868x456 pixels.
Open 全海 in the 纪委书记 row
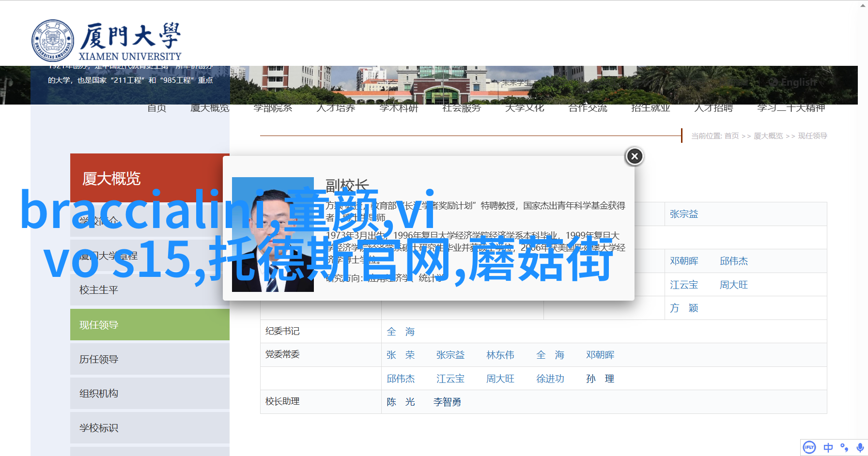(401, 332)
